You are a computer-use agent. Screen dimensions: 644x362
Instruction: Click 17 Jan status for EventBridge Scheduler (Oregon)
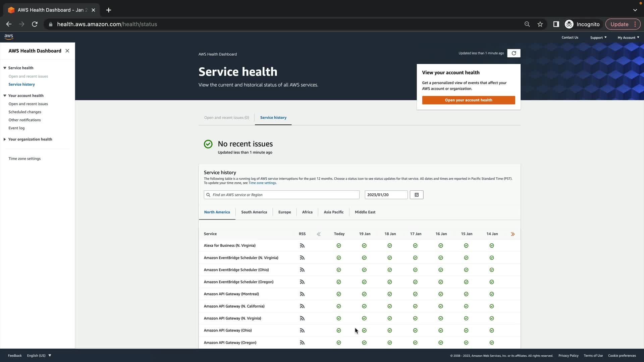[x=415, y=282]
